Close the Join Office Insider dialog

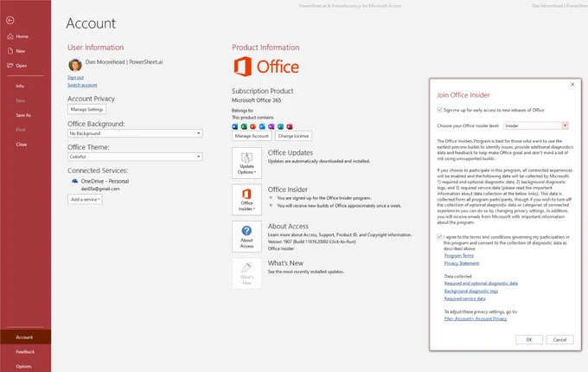click(x=572, y=85)
